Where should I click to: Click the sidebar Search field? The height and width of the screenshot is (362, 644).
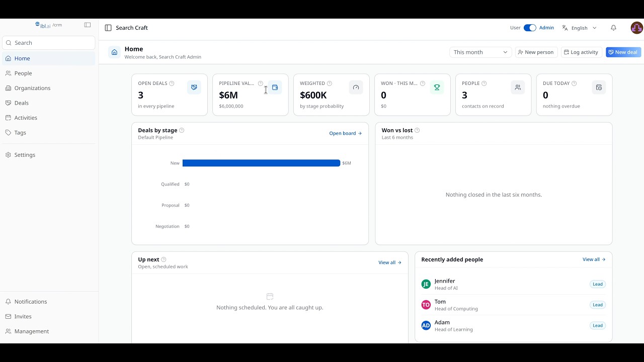48,43
